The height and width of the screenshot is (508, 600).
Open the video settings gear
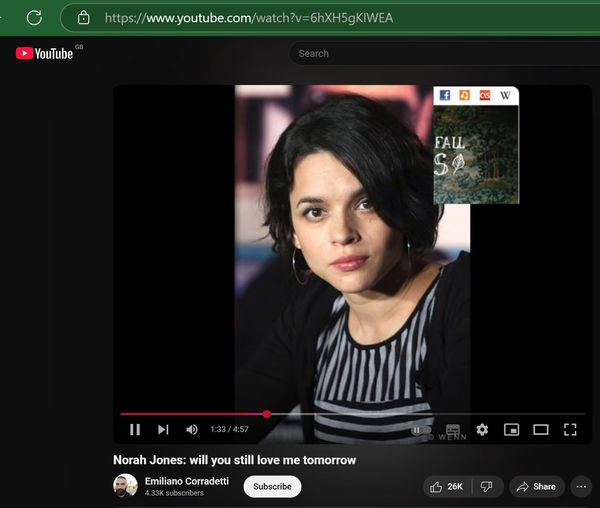tap(482, 430)
